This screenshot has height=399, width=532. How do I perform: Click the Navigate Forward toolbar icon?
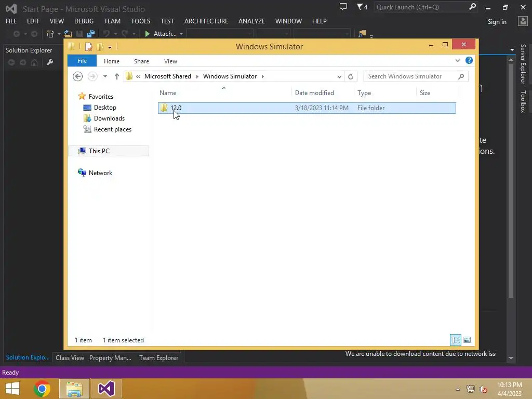[x=34, y=34]
